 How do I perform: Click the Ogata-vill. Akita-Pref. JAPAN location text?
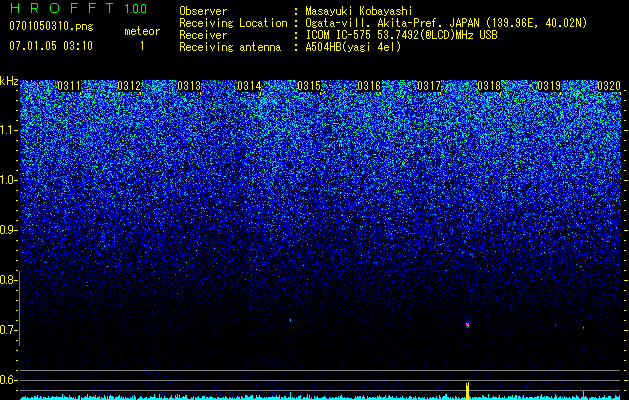pos(392,23)
